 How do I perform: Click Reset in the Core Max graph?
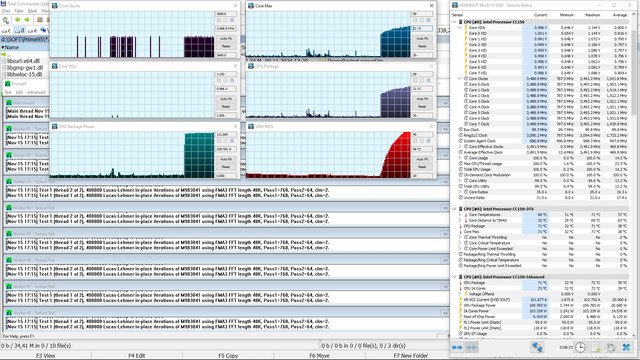(x=422, y=46)
